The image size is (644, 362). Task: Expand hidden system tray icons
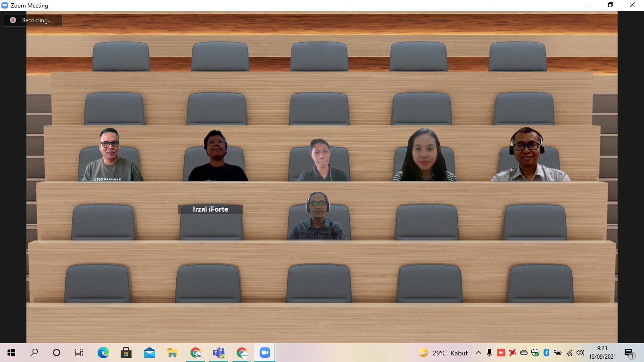[x=479, y=353]
